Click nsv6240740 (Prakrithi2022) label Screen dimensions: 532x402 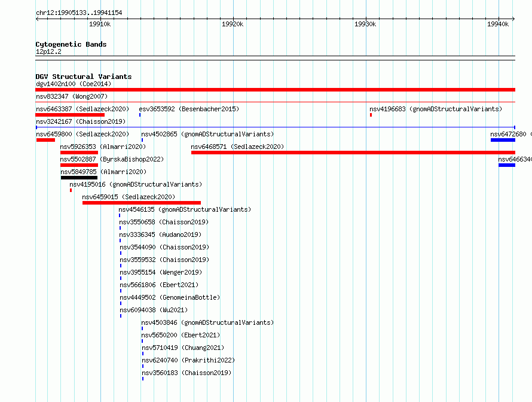click(188, 360)
